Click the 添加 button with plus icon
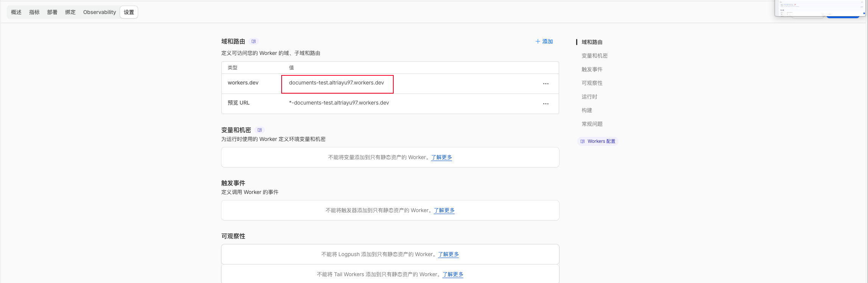This screenshot has height=283, width=868. [x=544, y=41]
